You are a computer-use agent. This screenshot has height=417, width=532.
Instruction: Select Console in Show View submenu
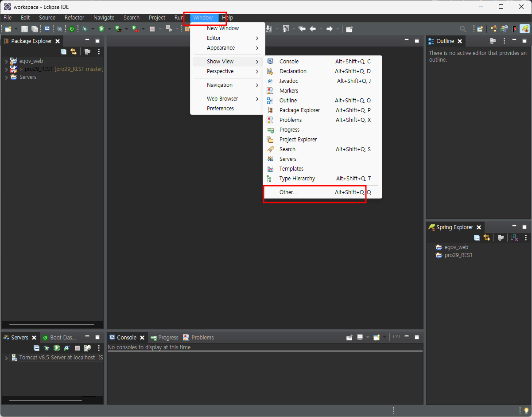(x=322, y=62)
